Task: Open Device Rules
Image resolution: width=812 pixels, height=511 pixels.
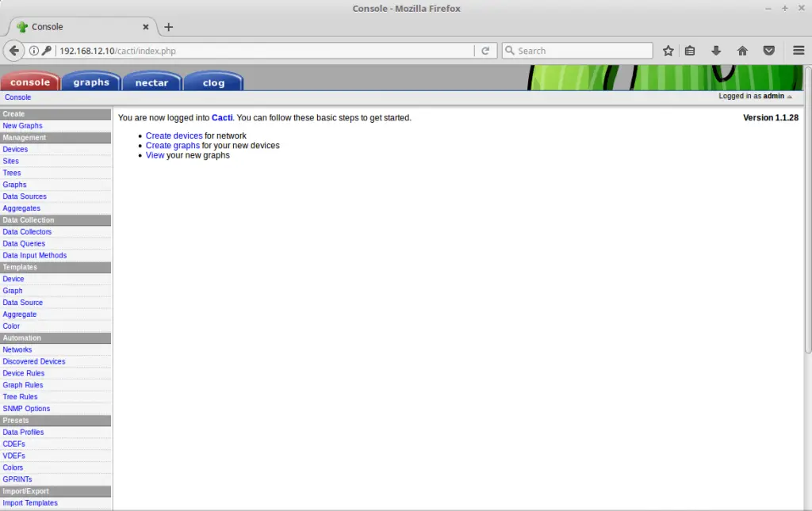Action: coord(23,373)
